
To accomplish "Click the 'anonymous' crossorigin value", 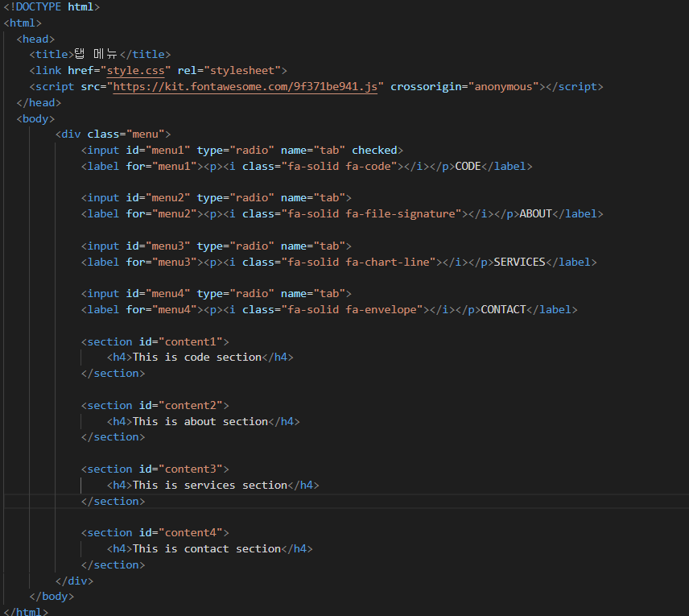I will [504, 87].
